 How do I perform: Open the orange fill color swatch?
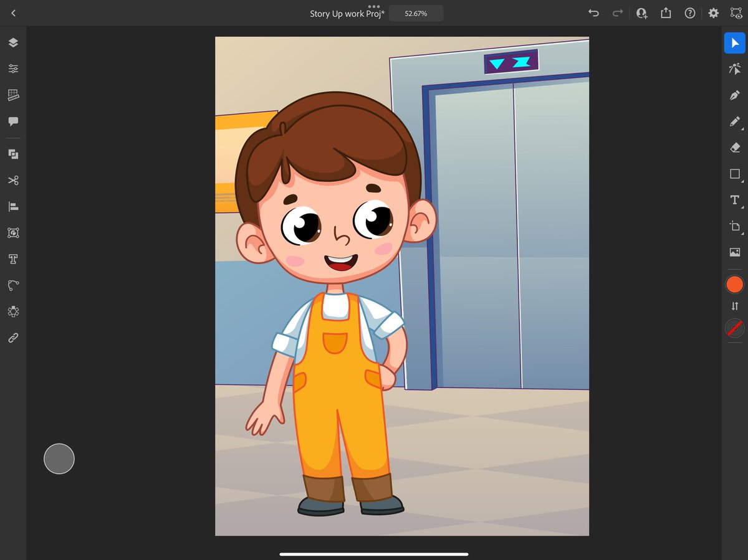(735, 285)
